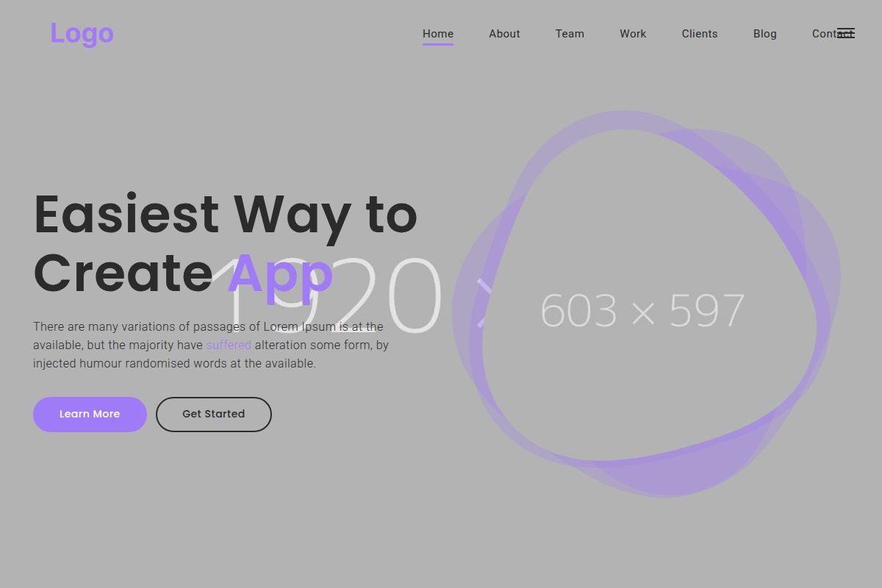Screen dimensions: 882x588
Task: Open the About nav link
Action: [504, 34]
